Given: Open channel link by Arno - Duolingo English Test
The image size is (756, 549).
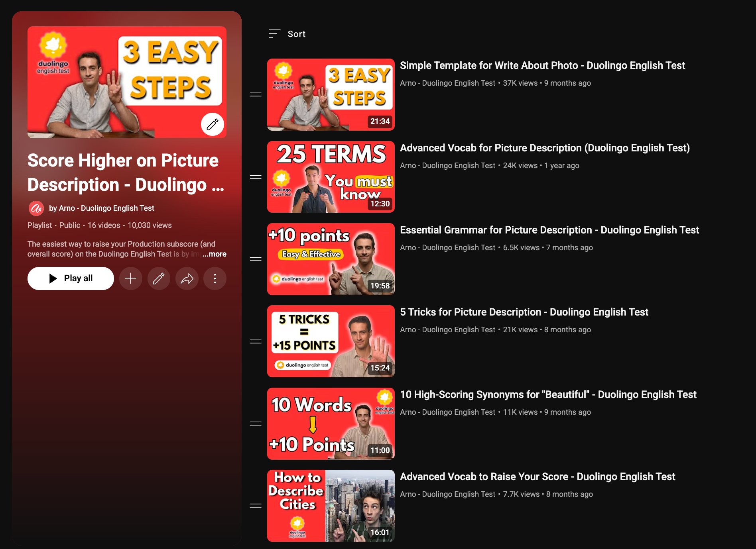Looking at the screenshot, I should (x=102, y=208).
